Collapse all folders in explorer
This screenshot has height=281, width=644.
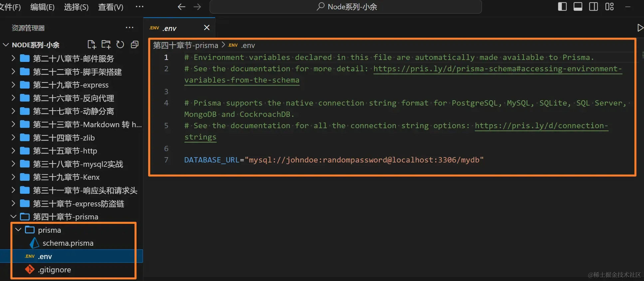(x=134, y=45)
